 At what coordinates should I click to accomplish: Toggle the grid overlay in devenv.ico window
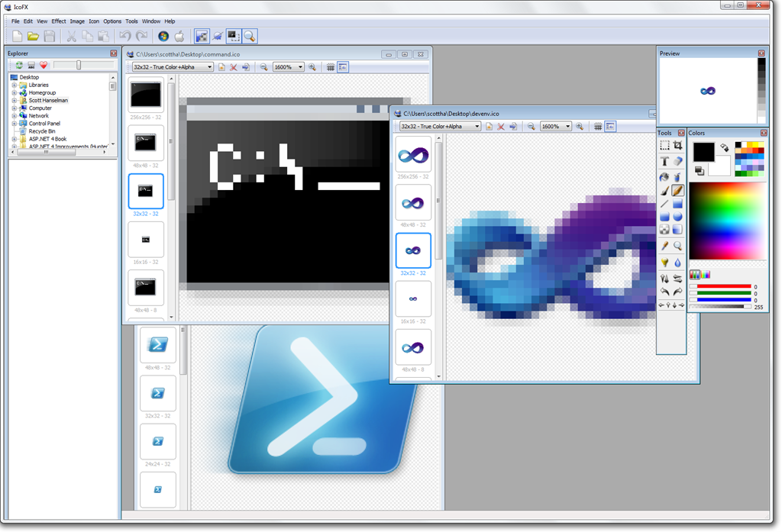tap(599, 126)
